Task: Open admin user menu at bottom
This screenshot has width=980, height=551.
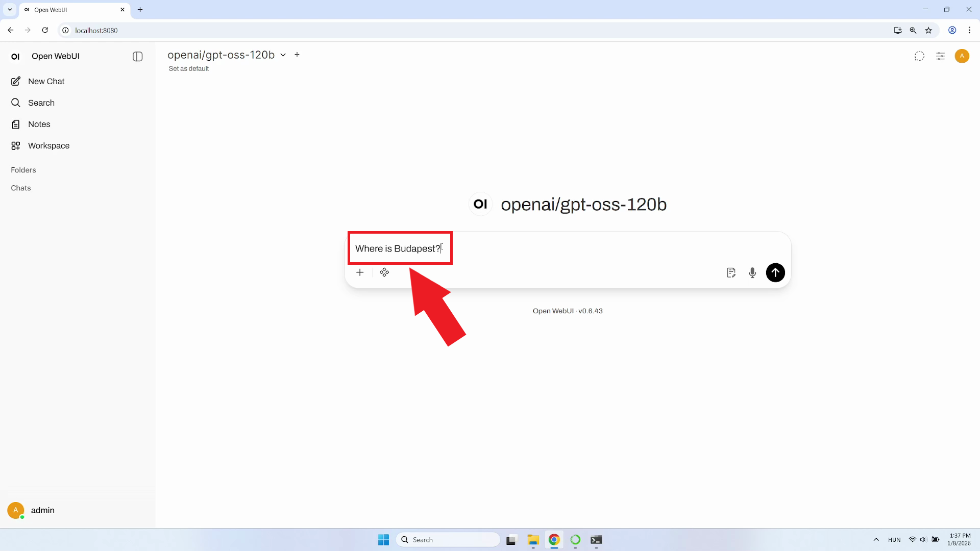Action: pos(42,510)
